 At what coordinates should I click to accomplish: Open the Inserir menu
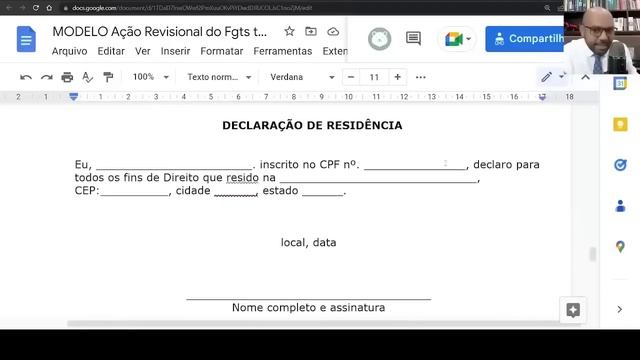176,51
